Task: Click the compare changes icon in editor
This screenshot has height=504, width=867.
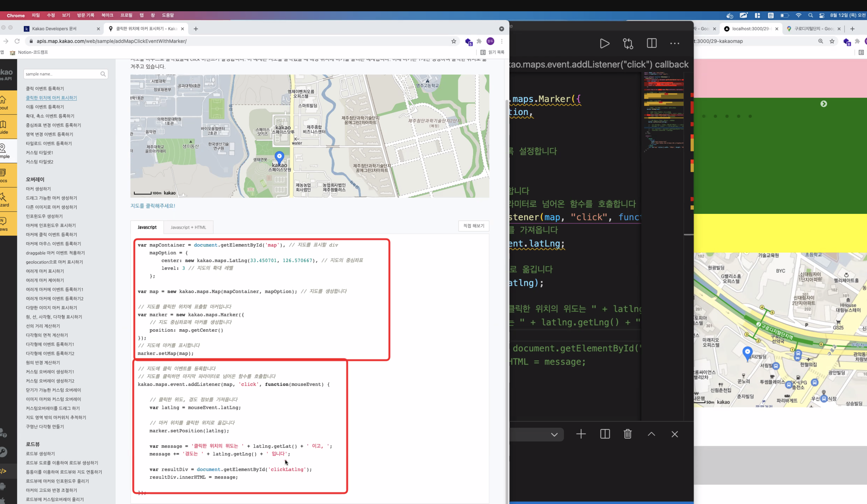Action: coord(628,44)
